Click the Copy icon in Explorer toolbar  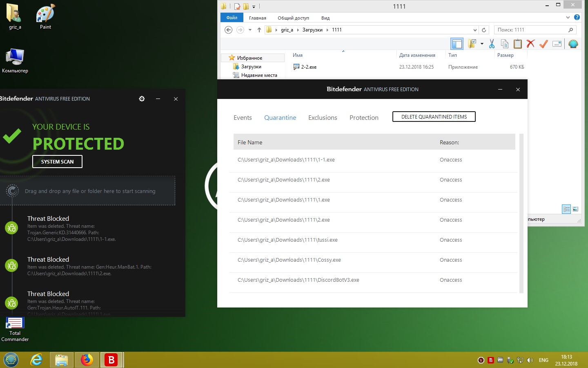point(505,44)
